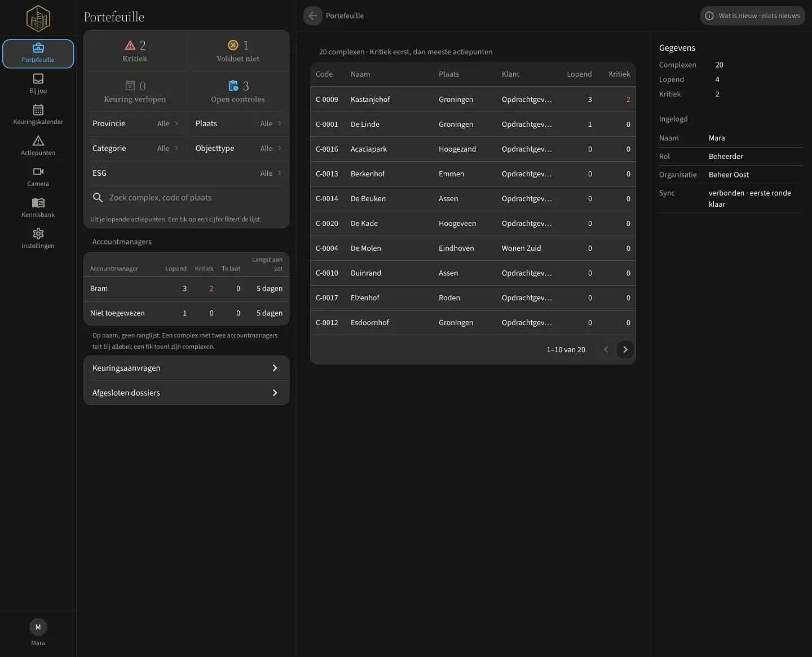Click the previous page arrow
The height and width of the screenshot is (657, 812).
(x=606, y=349)
